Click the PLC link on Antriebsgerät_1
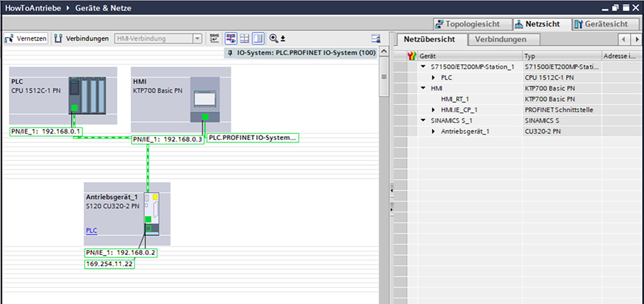The width and height of the screenshot is (644, 304). click(x=91, y=231)
